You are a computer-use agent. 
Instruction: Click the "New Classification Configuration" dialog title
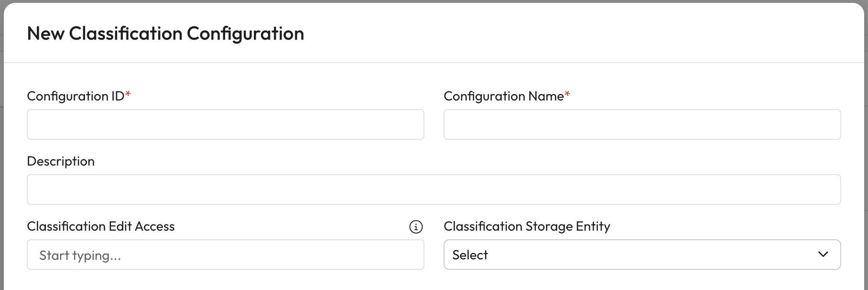point(165,33)
